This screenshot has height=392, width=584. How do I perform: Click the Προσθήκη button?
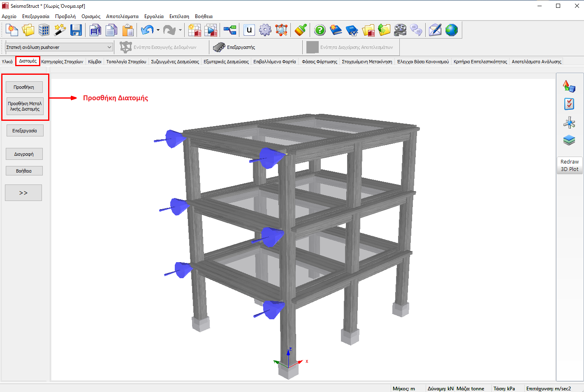tap(24, 87)
